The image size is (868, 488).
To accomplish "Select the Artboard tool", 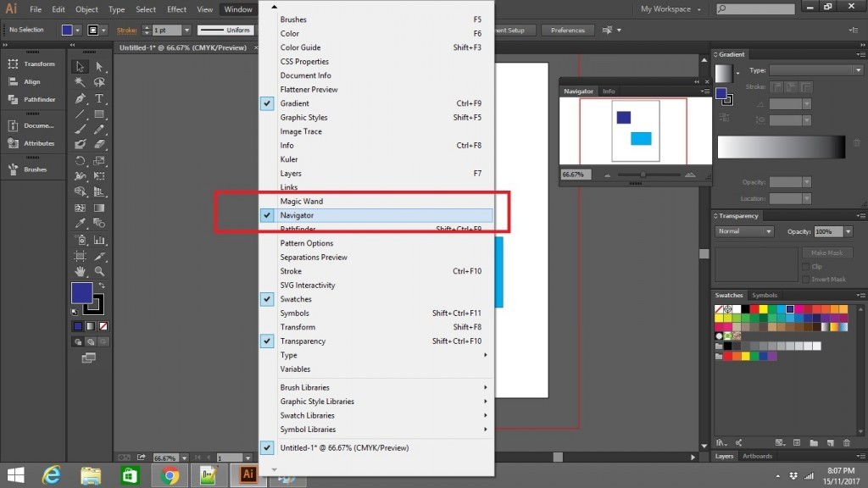I will click(x=81, y=256).
